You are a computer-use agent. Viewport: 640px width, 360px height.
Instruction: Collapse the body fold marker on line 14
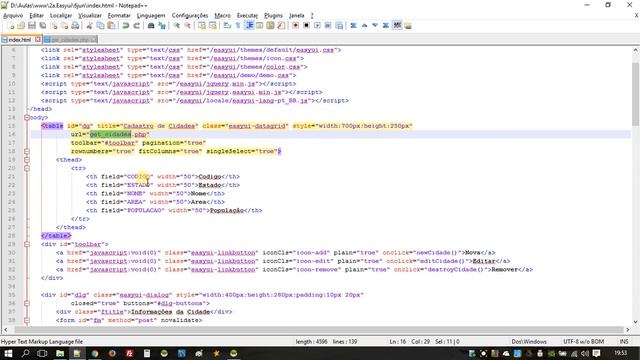click(x=27, y=118)
